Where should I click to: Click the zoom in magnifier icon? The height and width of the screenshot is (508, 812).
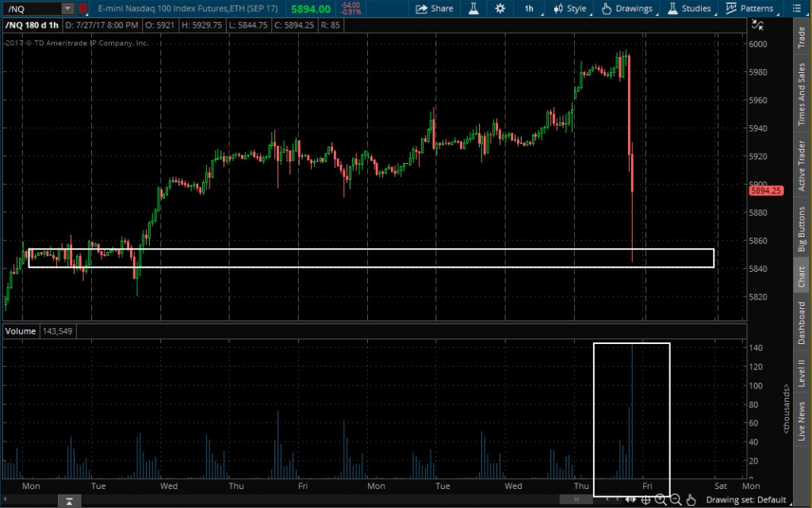(x=661, y=499)
